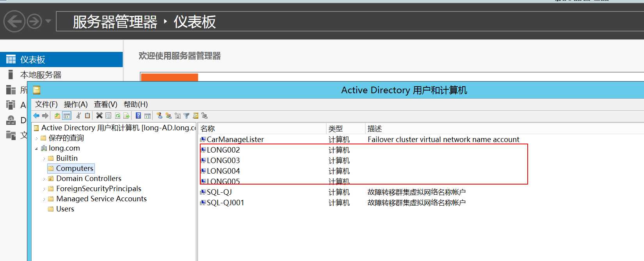
Task: Sort by the 名称 column header
Action: (262, 128)
